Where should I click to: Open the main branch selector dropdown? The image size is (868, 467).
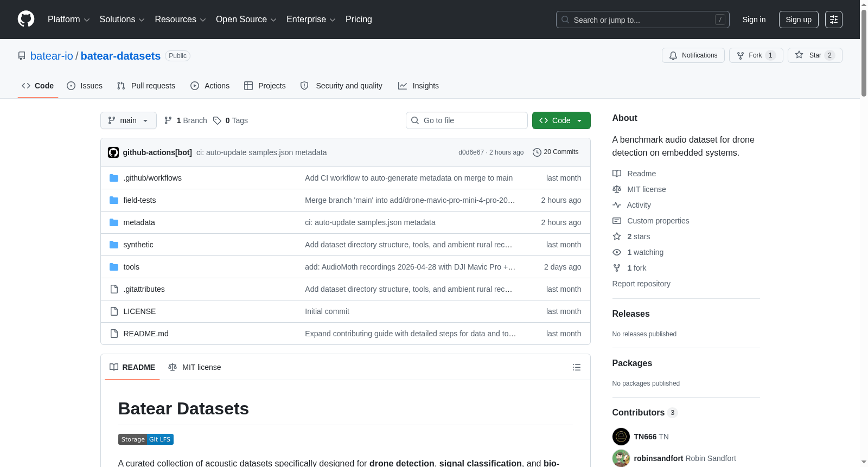[x=129, y=120]
